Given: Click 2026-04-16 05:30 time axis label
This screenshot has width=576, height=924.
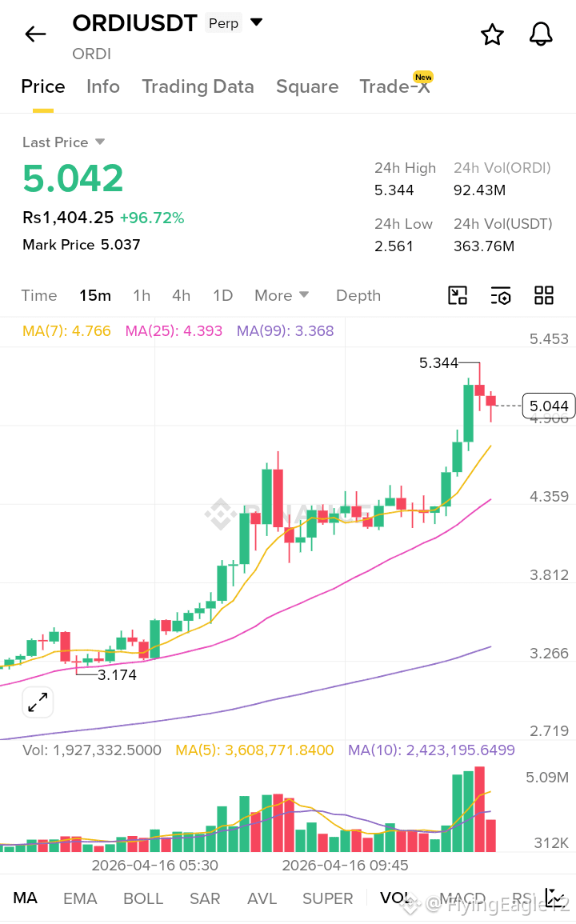Looking at the screenshot, I should [x=155, y=865].
